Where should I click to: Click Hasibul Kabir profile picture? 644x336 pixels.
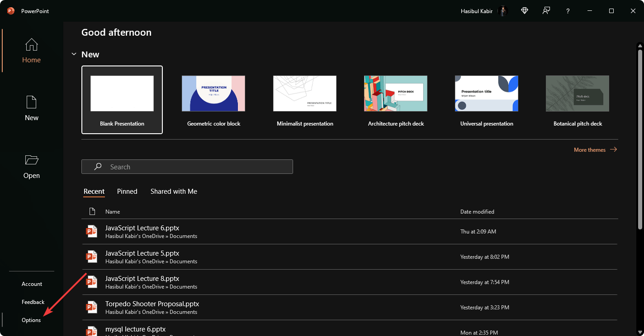pyautogui.click(x=503, y=11)
